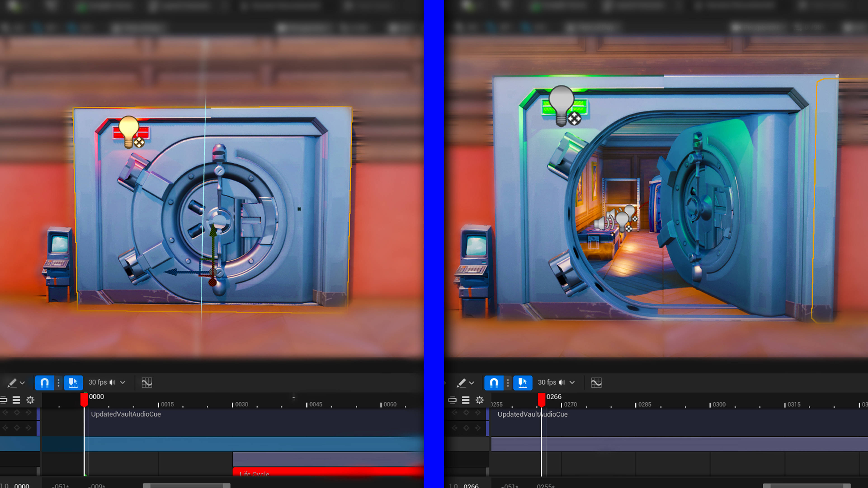This screenshot has width=868, height=488.
Task: Select the keyframe pencil tool icon
Action: [x=12, y=382]
